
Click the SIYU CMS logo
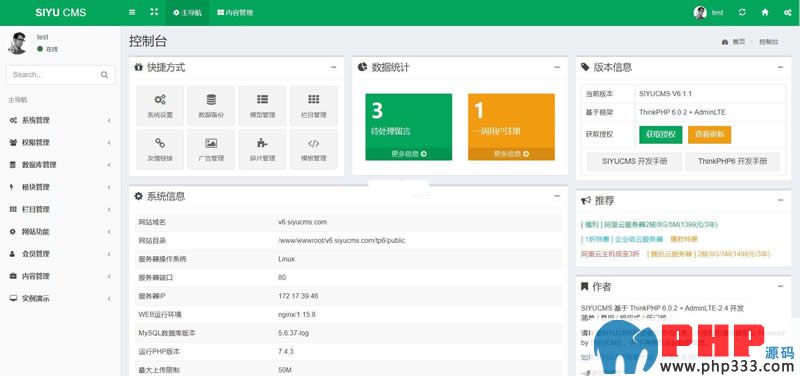(x=61, y=13)
